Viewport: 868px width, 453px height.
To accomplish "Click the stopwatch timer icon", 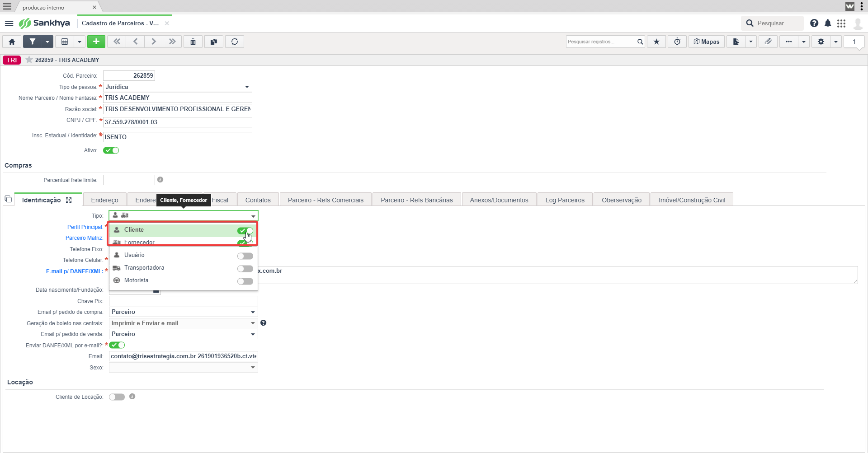I will pos(677,42).
